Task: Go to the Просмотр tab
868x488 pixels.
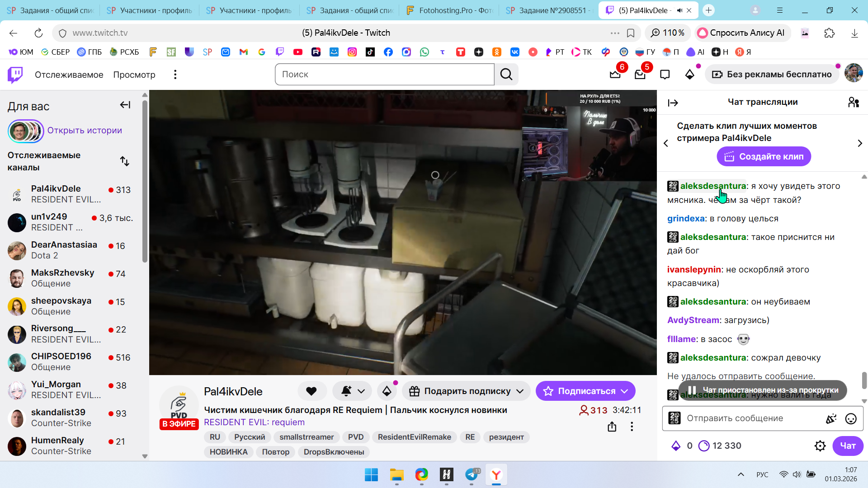Action: click(134, 75)
